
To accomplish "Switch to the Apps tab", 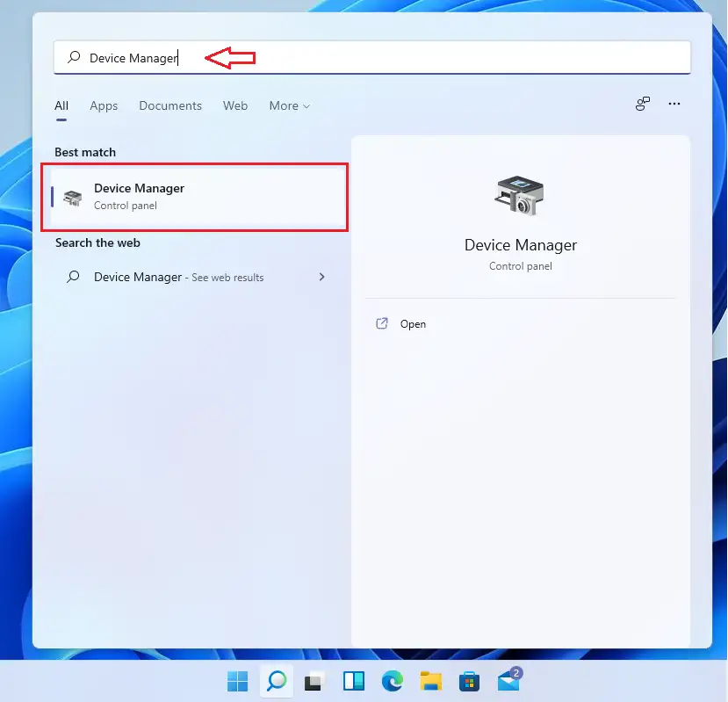I will pyautogui.click(x=104, y=105).
